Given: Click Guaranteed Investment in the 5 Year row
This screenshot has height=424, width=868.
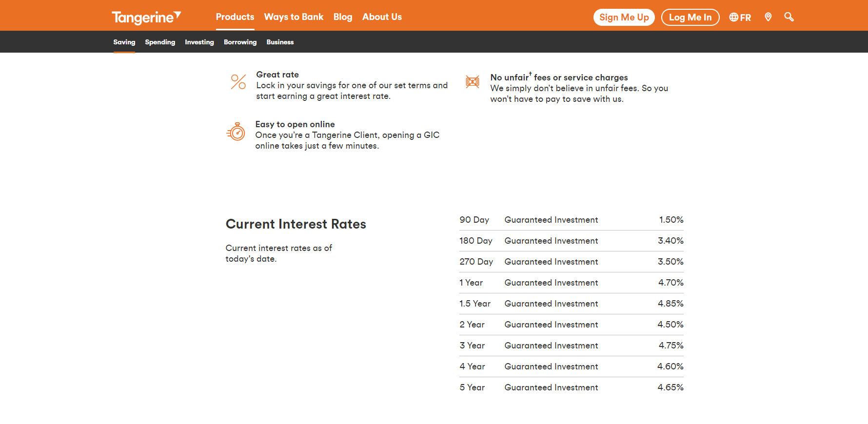Looking at the screenshot, I should pyautogui.click(x=551, y=387).
